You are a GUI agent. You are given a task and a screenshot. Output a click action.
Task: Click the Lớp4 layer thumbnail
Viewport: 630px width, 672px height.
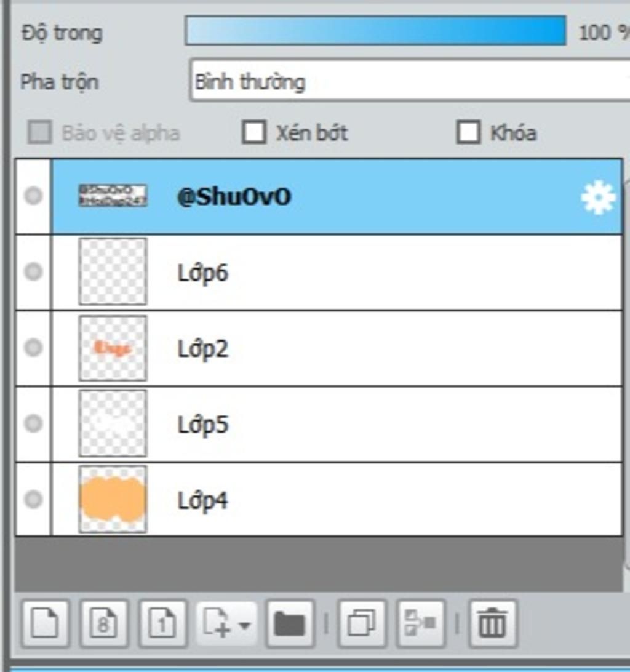[113, 499]
